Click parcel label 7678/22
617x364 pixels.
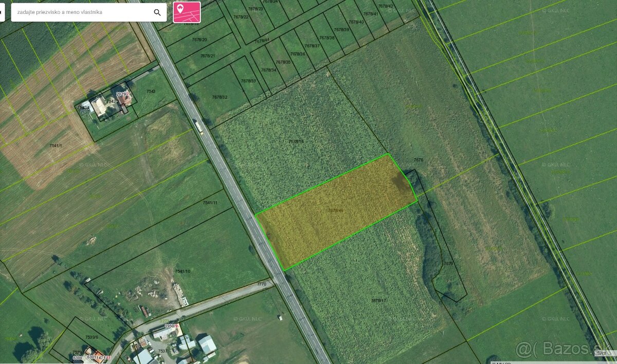click(241, 17)
